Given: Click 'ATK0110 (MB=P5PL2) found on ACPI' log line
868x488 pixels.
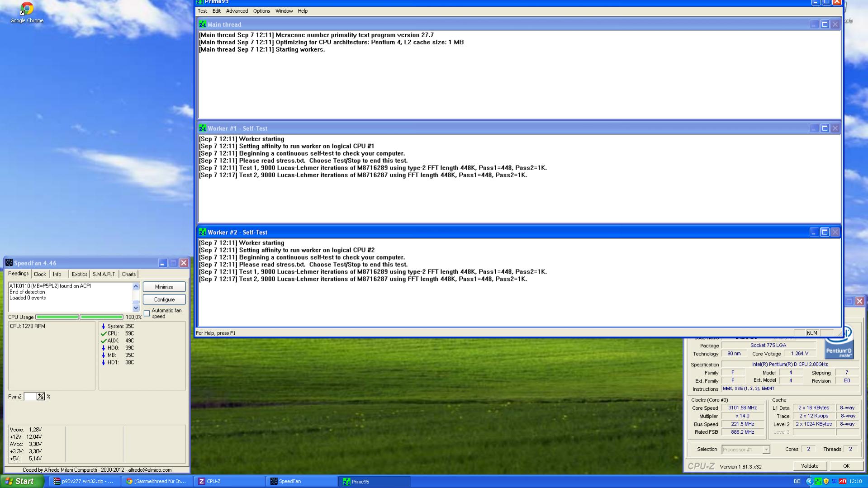Looking at the screenshot, I should pos(50,286).
